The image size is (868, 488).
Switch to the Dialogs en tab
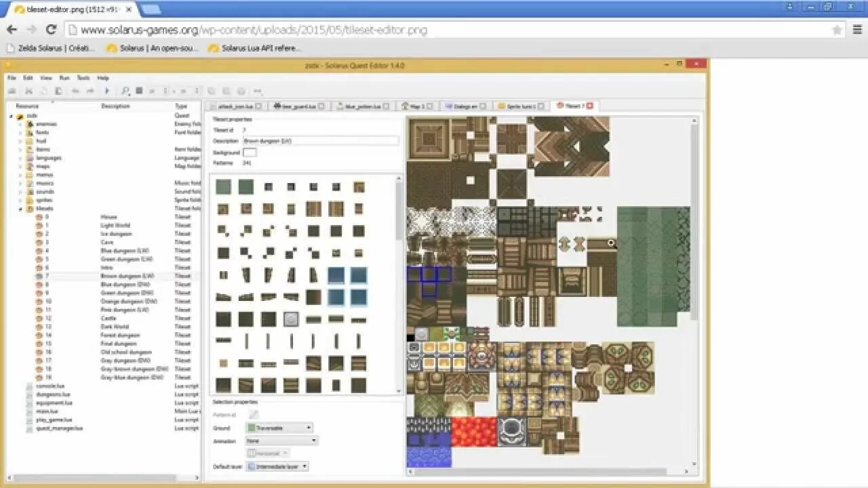pyautogui.click(x=465, y=106)
